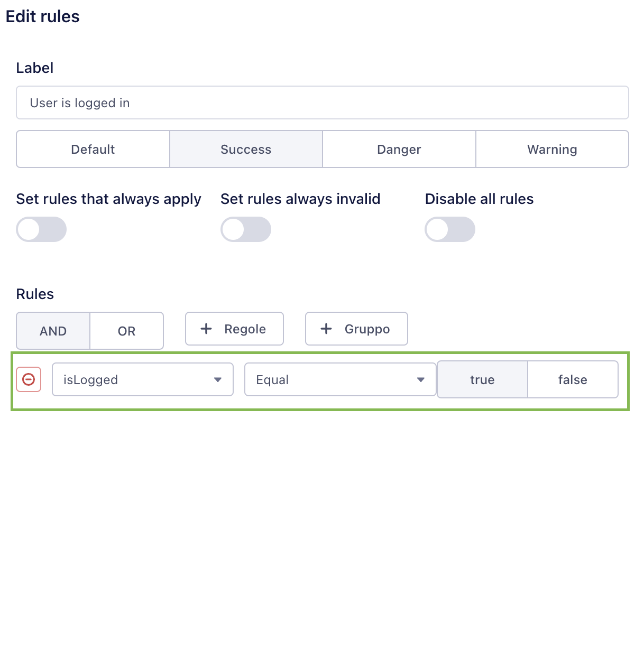Image resolution: width=644 pixels, height=652 pixels.
Task: Click the plus icon beside Gruppo
Action: [326, 329]
